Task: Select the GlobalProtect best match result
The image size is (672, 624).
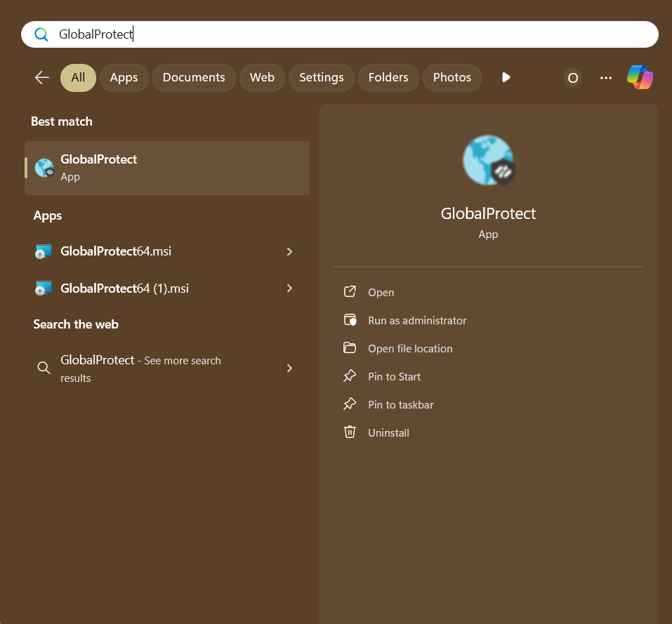Action: pyautogui.click(x=167, y=168)
